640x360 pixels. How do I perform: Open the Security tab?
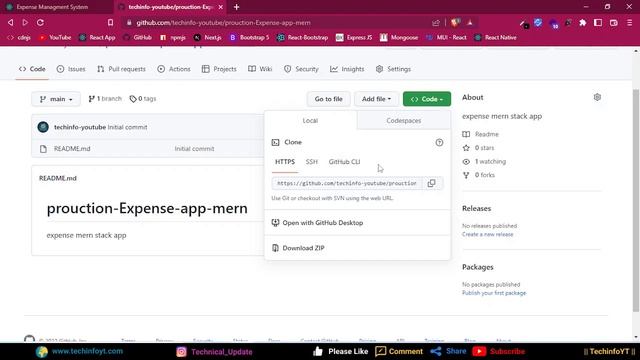301,69
